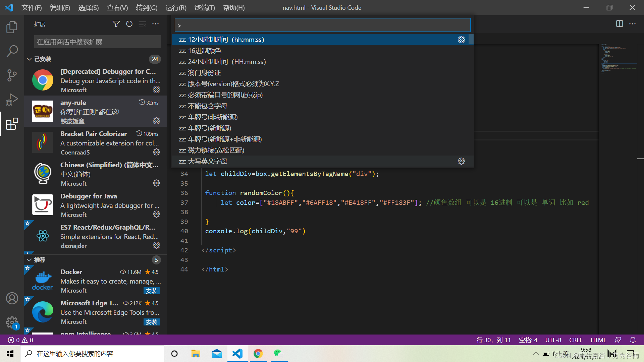
Task: Focus the extension marketplace search field
Action: [x=97, y=42]
